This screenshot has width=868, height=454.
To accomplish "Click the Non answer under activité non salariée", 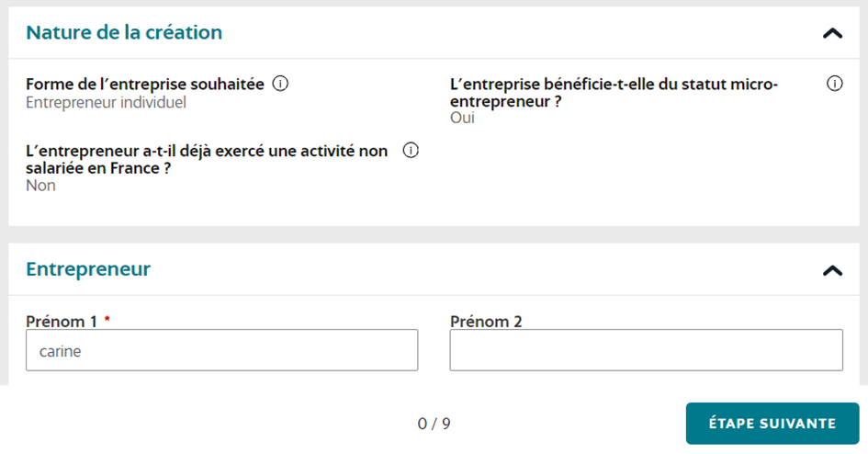I will tap(41, 186).
